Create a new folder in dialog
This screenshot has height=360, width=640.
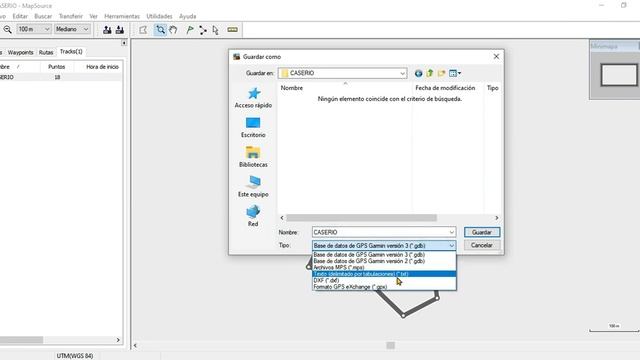pos(441,73)
